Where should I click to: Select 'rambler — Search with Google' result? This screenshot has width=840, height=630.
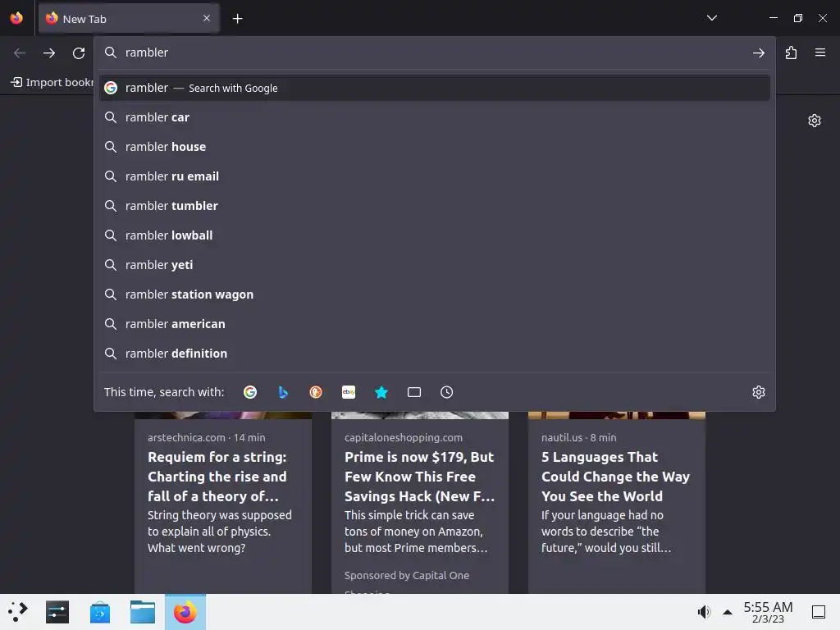(x=435, y=88)
